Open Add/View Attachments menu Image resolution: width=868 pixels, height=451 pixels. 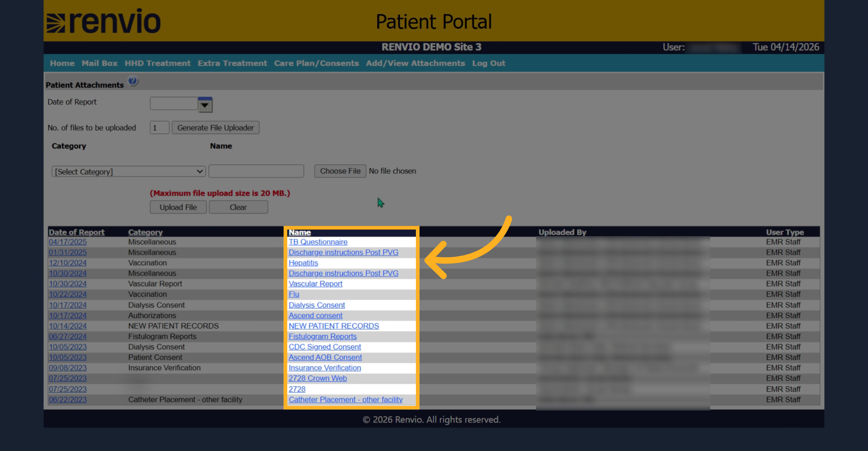[x=415, y=63]
